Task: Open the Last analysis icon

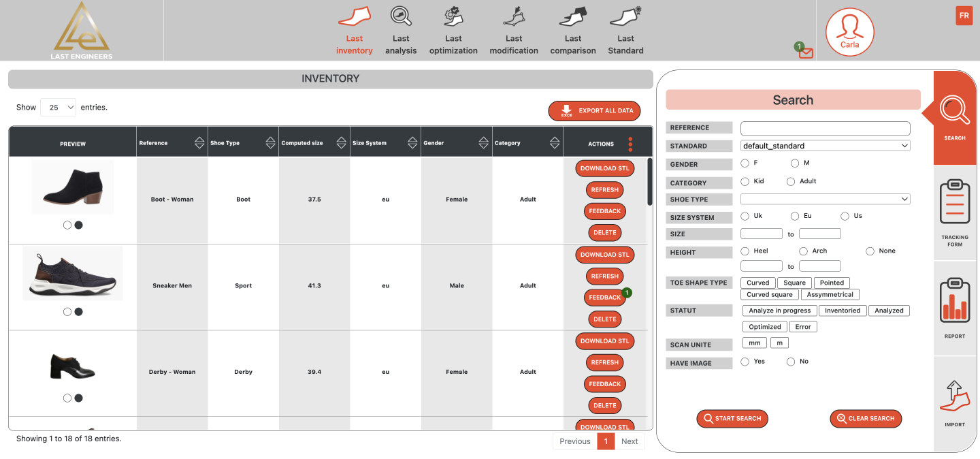Action: 401,17
